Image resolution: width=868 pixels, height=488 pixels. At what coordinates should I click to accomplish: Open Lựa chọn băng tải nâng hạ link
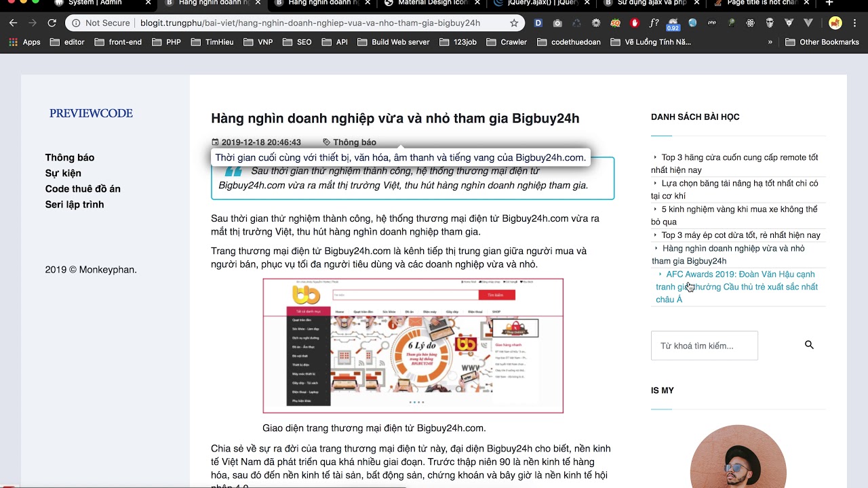pos(734,190)
